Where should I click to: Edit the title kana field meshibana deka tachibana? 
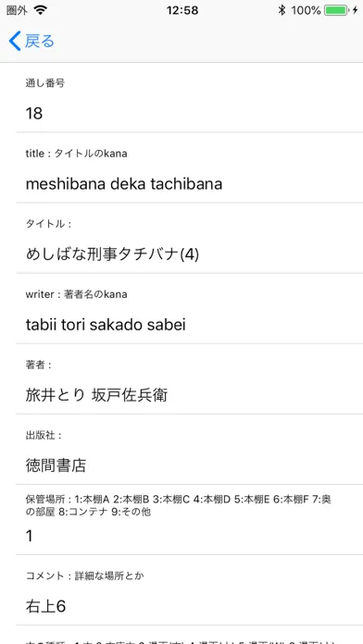(190, 183)
